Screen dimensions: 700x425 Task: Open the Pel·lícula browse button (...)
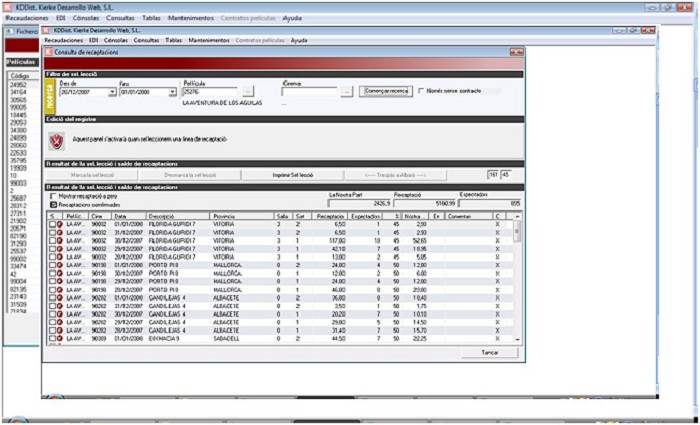(249, 92)
